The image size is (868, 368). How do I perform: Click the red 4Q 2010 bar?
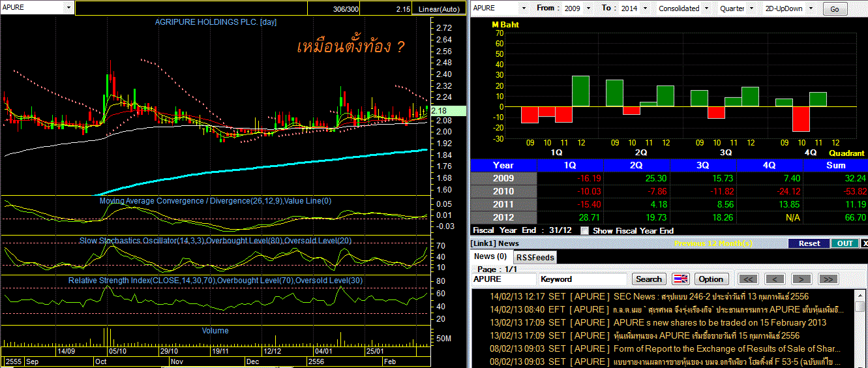[801, 119]
